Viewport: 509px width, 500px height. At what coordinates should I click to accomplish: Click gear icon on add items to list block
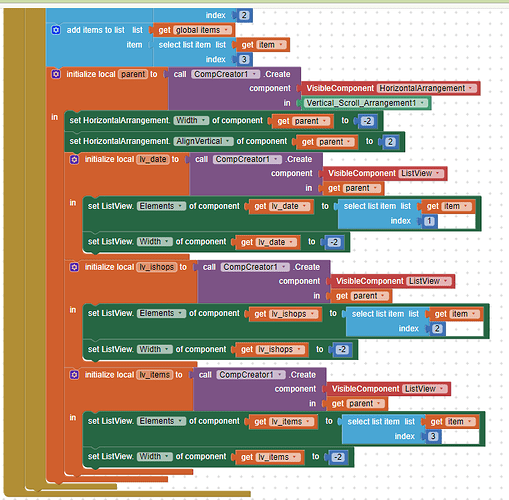tap(56, 30)
